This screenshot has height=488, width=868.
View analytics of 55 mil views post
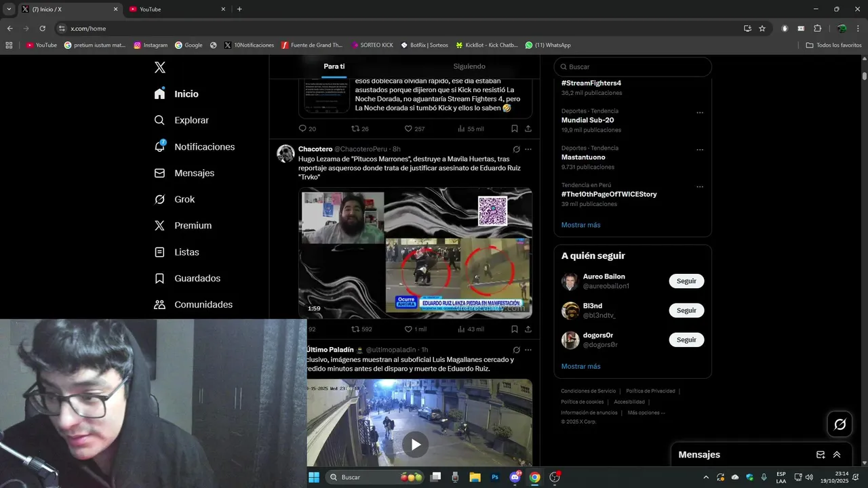click(471, 129)
